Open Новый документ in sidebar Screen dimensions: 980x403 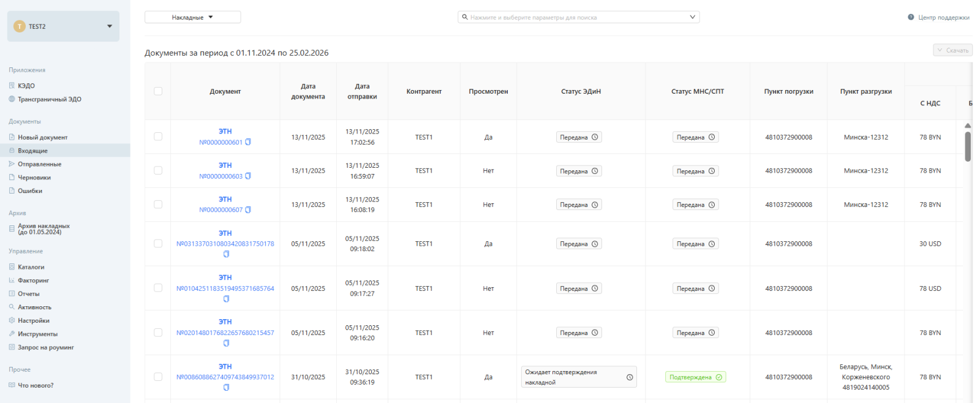(42, 137)
